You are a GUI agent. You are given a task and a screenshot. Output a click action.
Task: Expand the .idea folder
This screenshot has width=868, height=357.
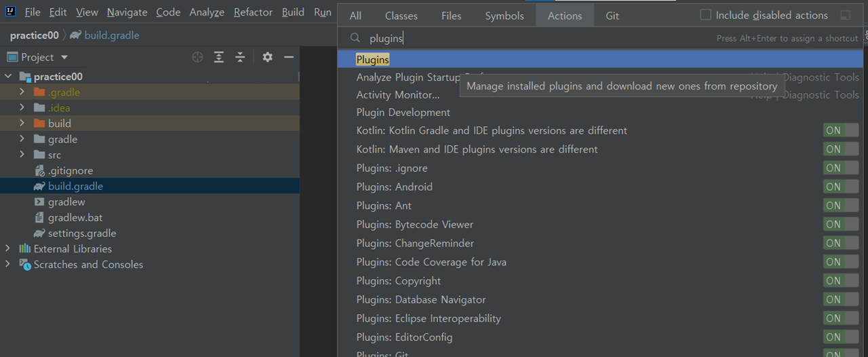point(22,108)
